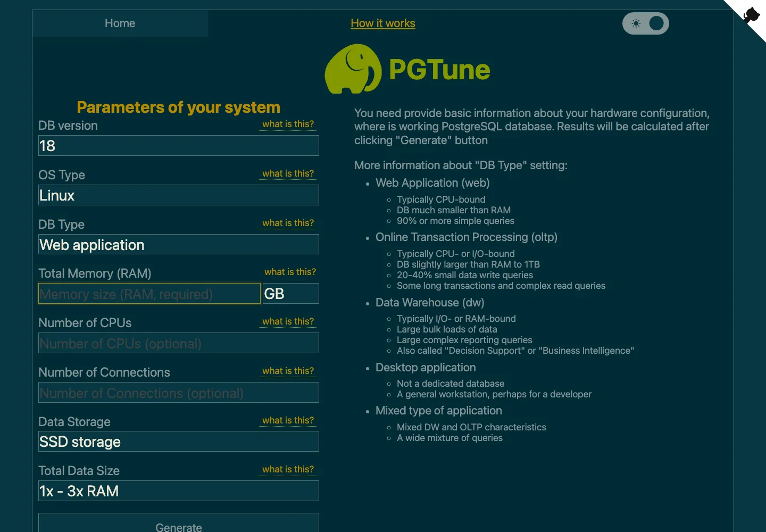Click 'Mixed DW and OLTP characteristics' bullet
This screenshot has width=766, height=532.
[x=471, y=427]
